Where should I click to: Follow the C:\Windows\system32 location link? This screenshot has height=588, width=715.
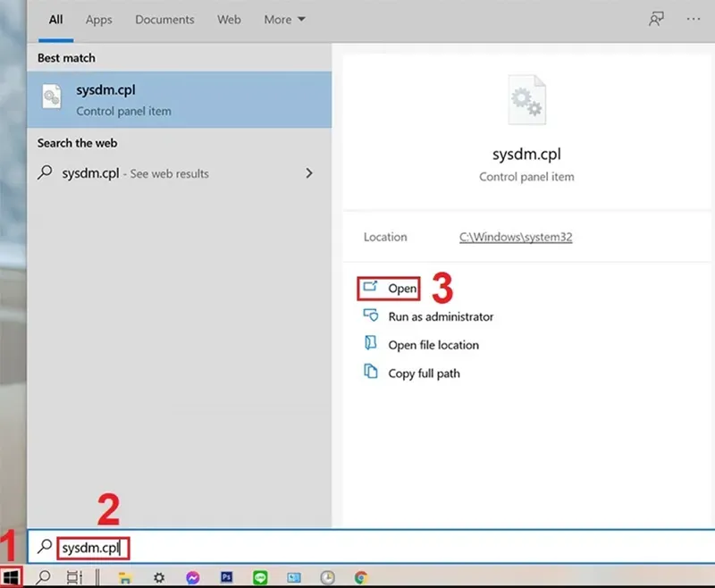pyautogui.click(x=515, y=238)
